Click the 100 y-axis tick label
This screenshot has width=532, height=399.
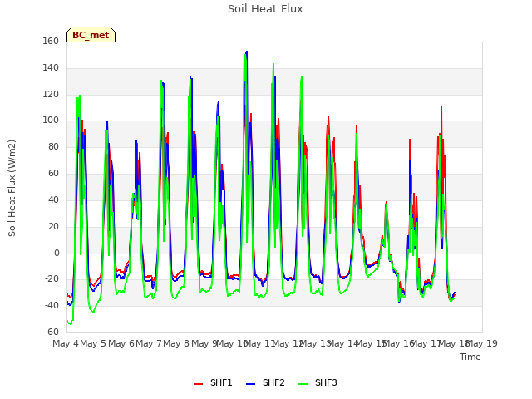(x=51, y=121)
